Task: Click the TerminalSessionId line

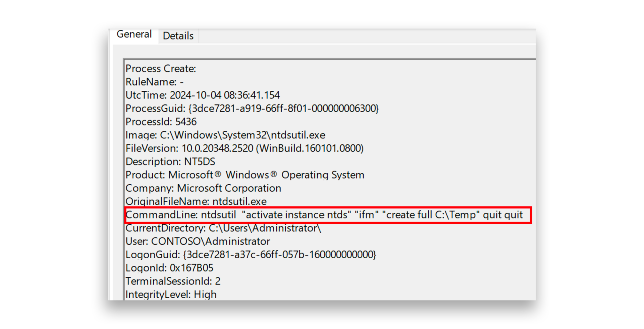Action: click(x=173, y=281)
